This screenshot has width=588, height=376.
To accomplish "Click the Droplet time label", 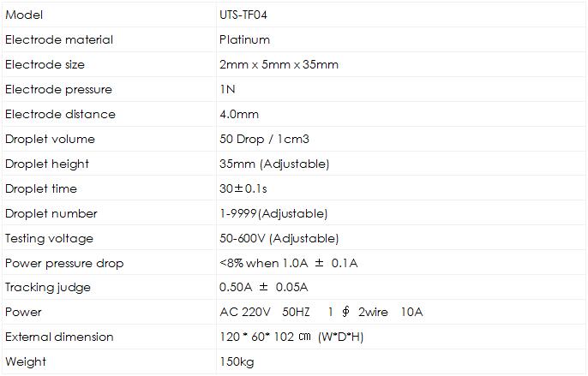I will [41, 188].
